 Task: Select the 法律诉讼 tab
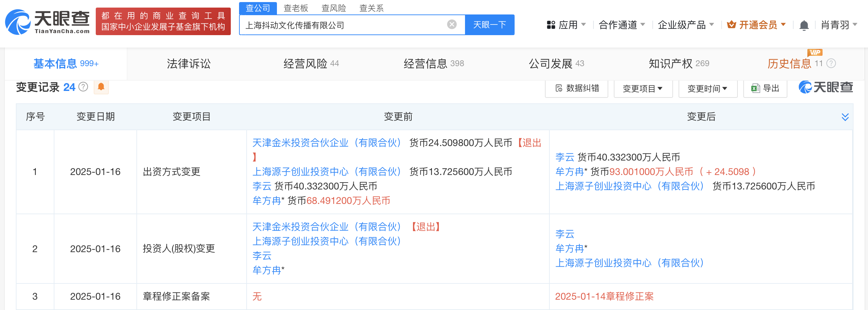coord(189,64)
